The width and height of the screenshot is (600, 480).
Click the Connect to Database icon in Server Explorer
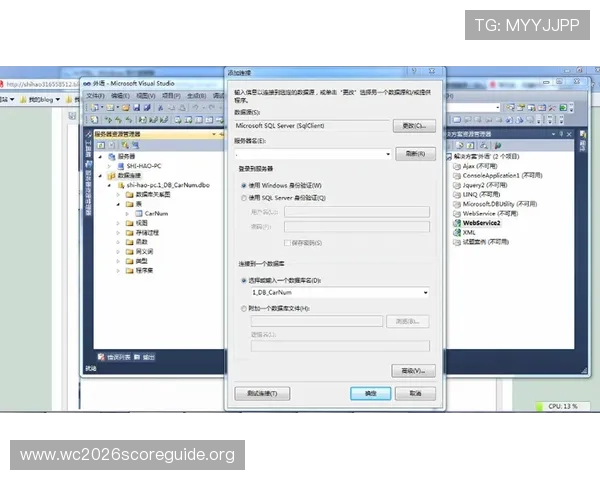125,145
